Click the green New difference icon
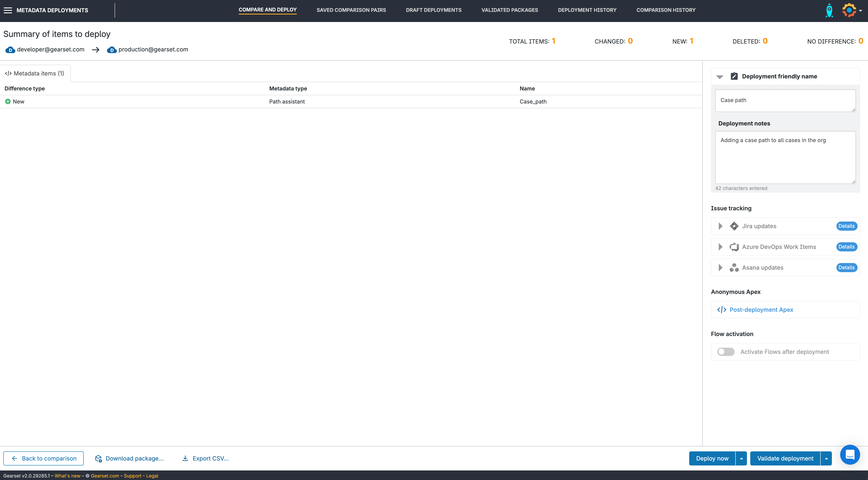868x480 pixels. pos(8,102)
